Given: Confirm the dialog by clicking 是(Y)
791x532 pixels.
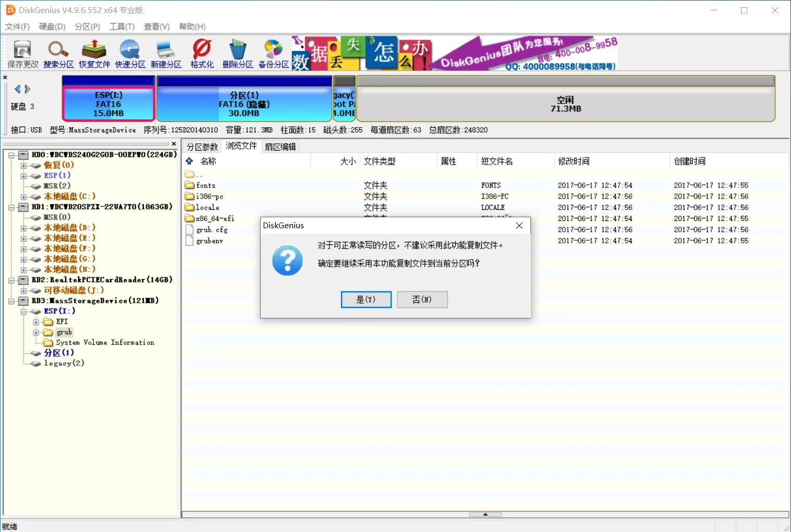Looking at the screenshot, I should click(366, 299).
